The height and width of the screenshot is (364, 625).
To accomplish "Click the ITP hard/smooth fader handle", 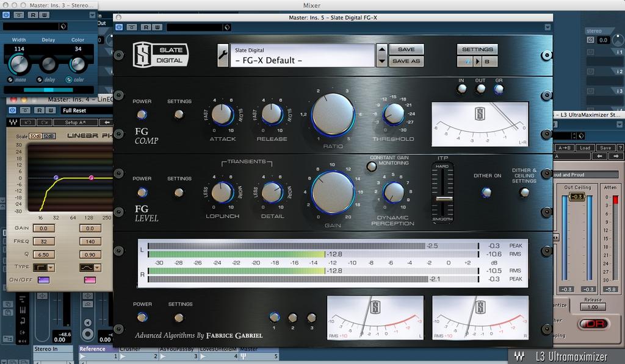I will [443, 198].
